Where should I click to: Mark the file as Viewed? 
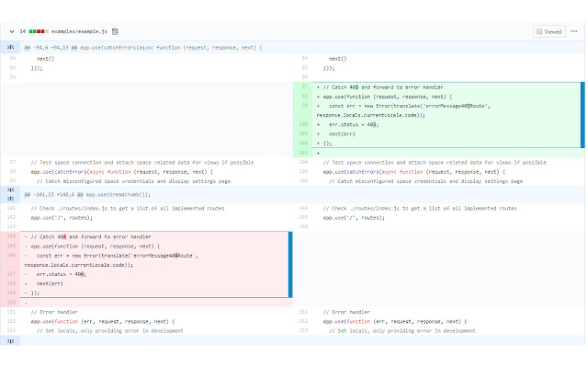tap(549, 31)
